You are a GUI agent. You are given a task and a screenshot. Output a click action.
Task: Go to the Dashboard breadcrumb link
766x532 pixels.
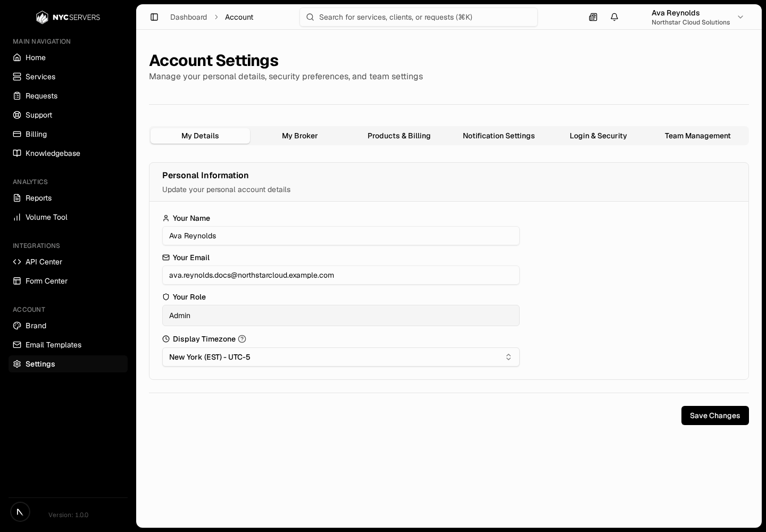(188, 17)
